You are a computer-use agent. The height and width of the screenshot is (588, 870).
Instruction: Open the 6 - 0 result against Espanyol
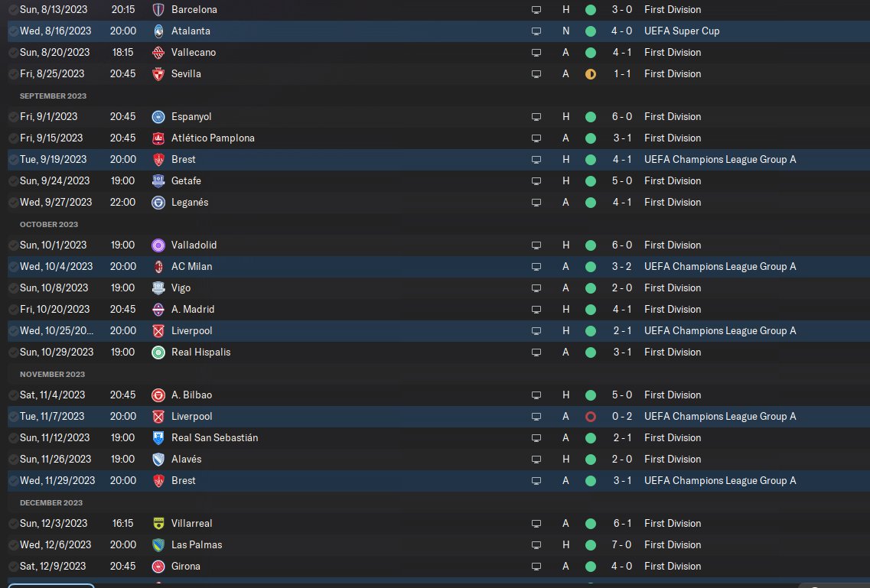(621, 116)
